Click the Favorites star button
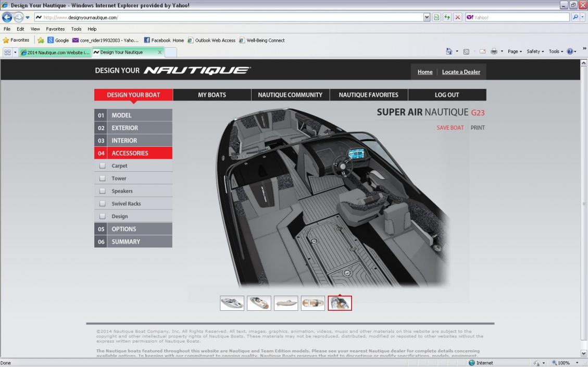 coord(16,40)
